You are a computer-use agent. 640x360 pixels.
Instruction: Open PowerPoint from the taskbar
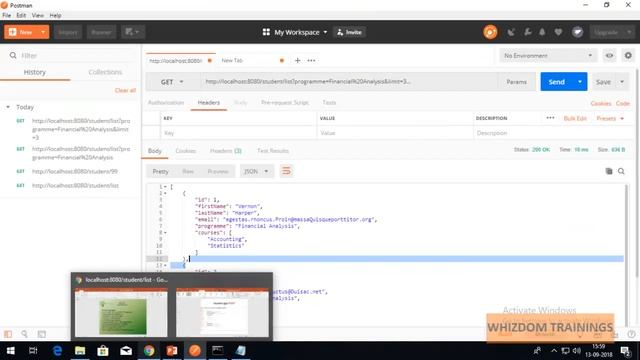(x=172, y=351)
